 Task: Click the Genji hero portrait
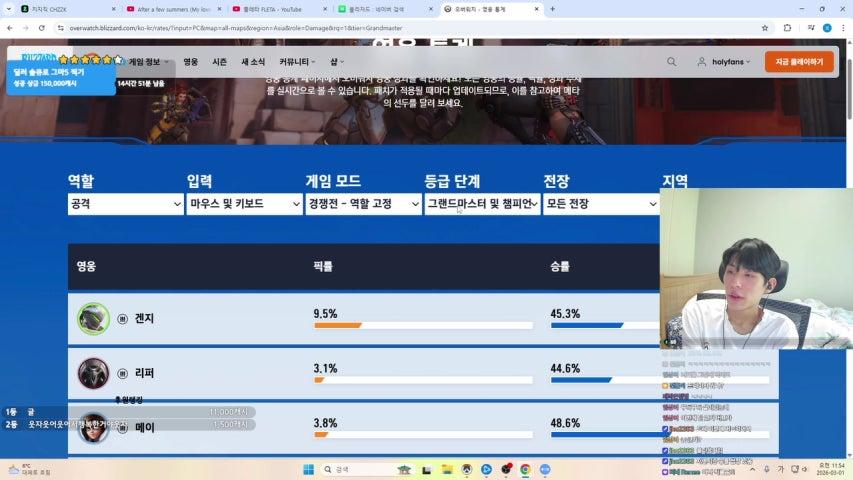[x=93, y=318]
